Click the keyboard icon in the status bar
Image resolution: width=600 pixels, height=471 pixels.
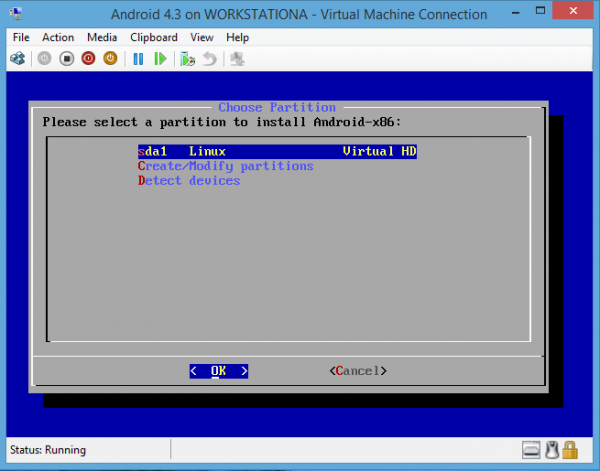(530, 450)
